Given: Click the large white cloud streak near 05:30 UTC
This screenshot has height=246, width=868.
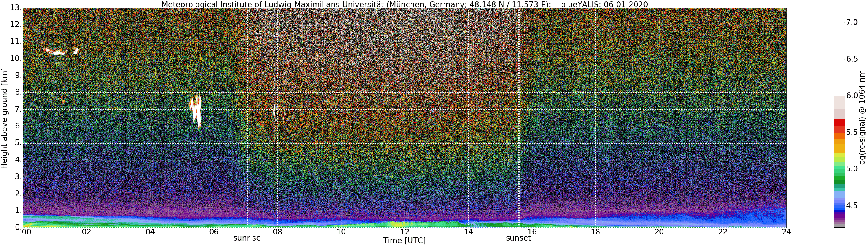Looking at the screenshot, I should [x=196, y=111].
